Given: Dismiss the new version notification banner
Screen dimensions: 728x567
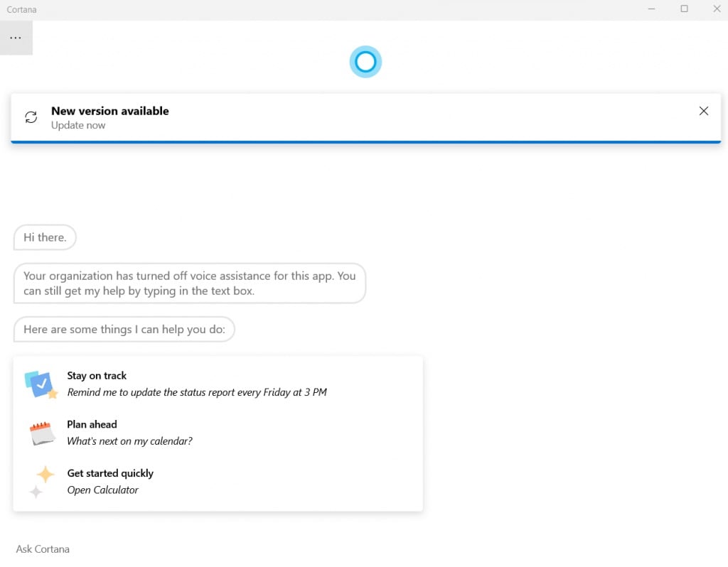Looking at the screenshot, I should coord(703,111).
